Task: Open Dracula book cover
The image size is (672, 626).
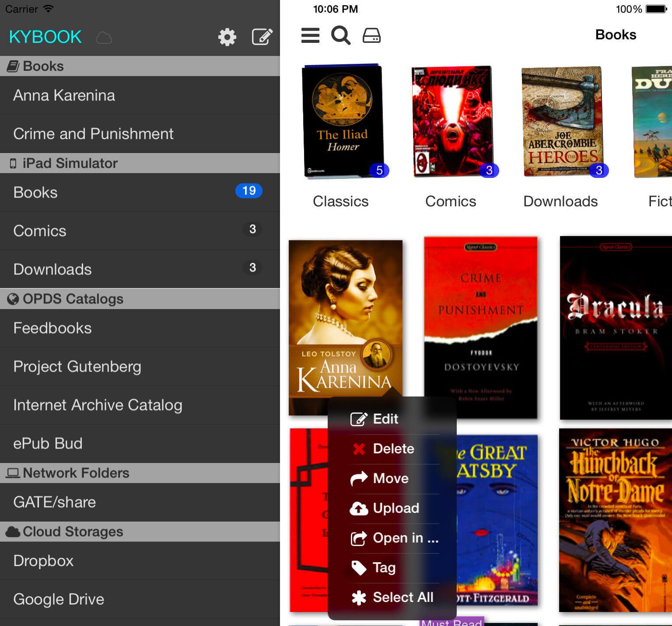Action: pos(616,328)
